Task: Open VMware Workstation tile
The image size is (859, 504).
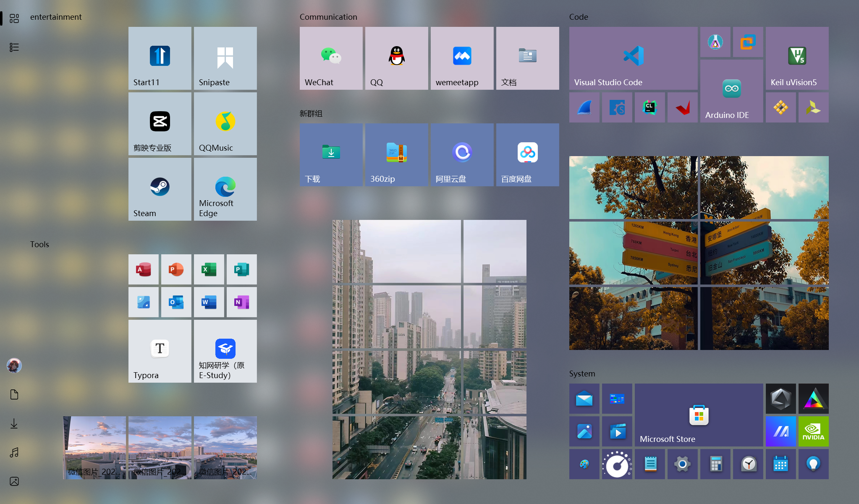Action: [748, 42]
